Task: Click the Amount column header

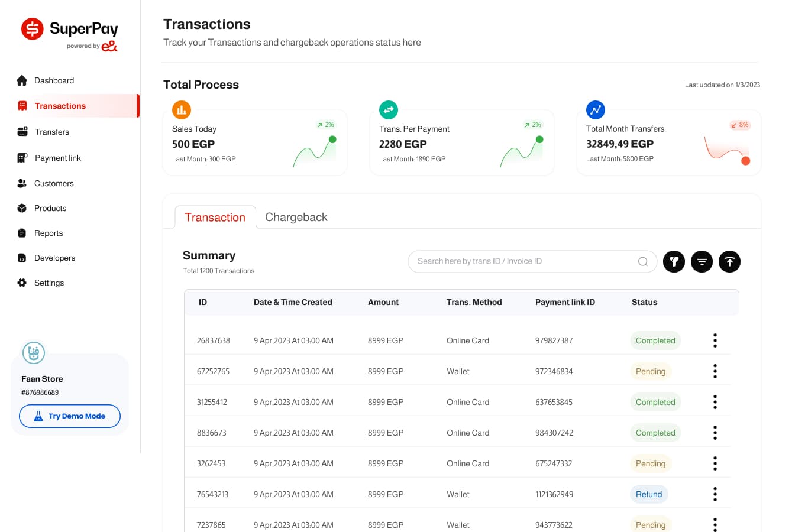Action: (383, 302)
